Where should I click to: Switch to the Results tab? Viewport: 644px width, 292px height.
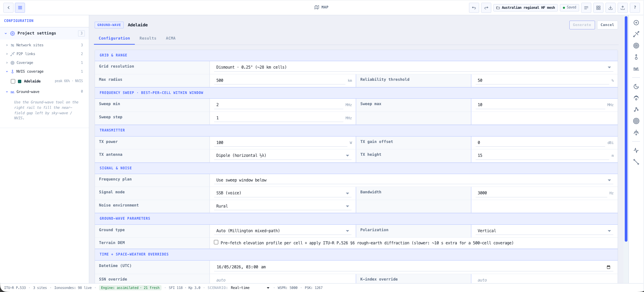(x=148, y=38)
